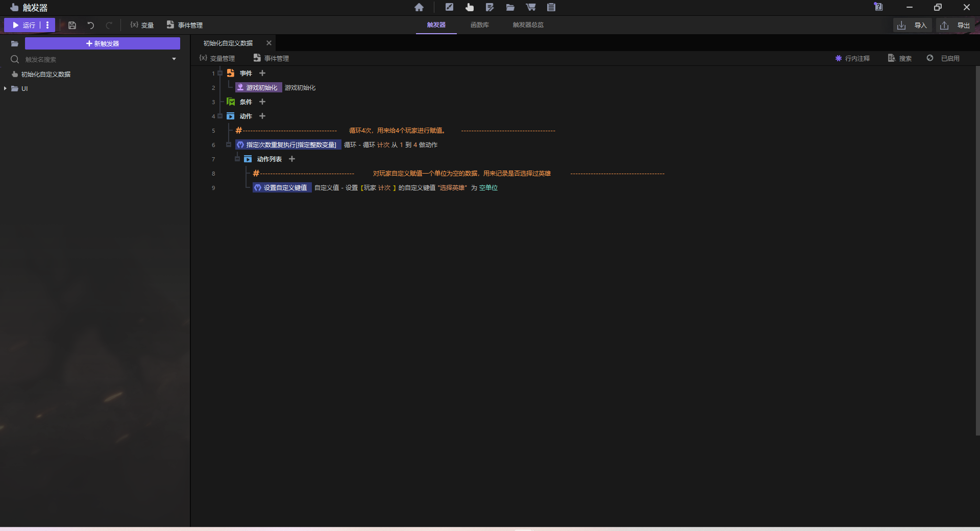The width and height of the screenshot is (980, 531).
Task: Open 变量 variables in top toolbar
Action: pos(142,25)
